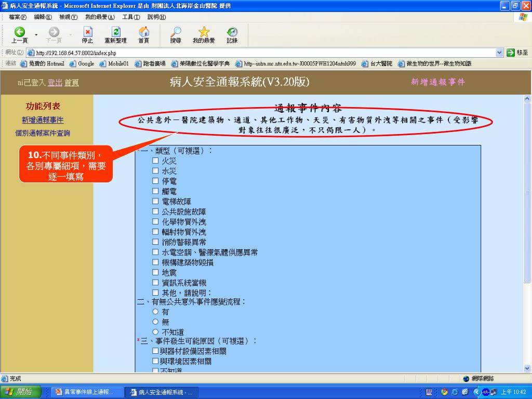
Task: Tick the 機構建築物毀損 checkbox
Action: (155, 262)
